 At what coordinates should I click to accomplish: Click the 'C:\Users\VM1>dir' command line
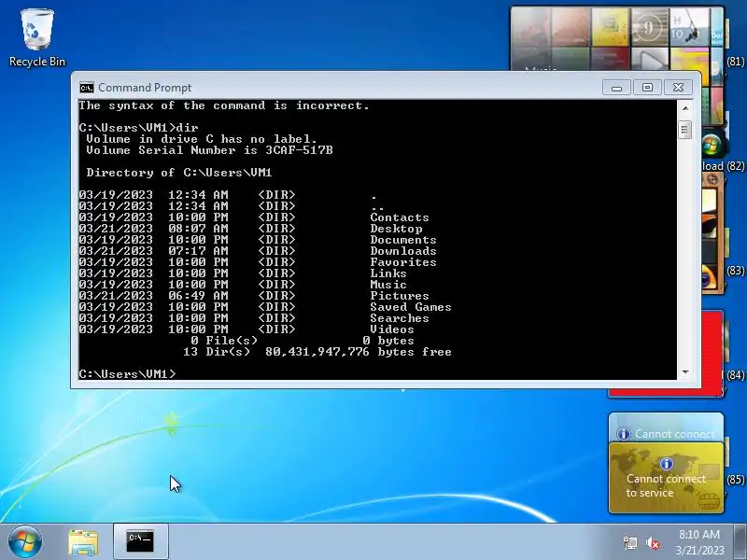pos(138,128)
